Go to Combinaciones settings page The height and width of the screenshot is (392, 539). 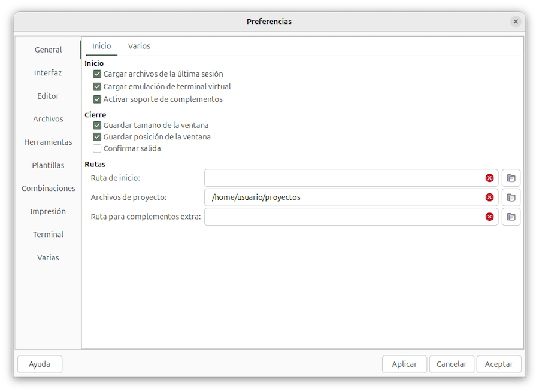point(48,188)
